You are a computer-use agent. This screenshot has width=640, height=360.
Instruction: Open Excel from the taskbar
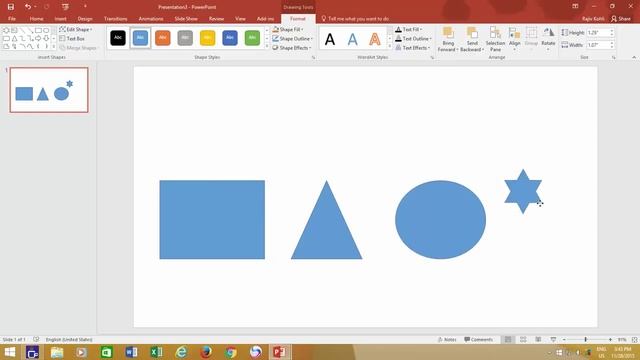(156, 352)
